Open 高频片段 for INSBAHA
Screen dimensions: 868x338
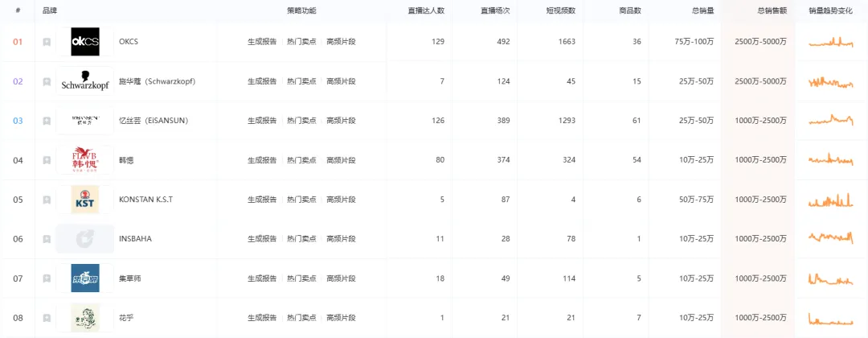point(341,239)
